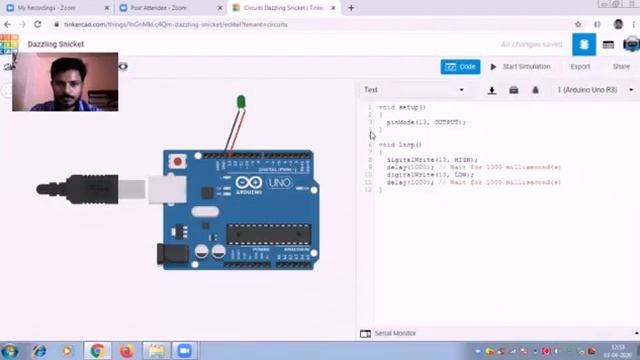Image resolution: width=640 pixels, height=360 pixels.
Task: Click the project title Dazzling Snicket
Action: (56, 44)
